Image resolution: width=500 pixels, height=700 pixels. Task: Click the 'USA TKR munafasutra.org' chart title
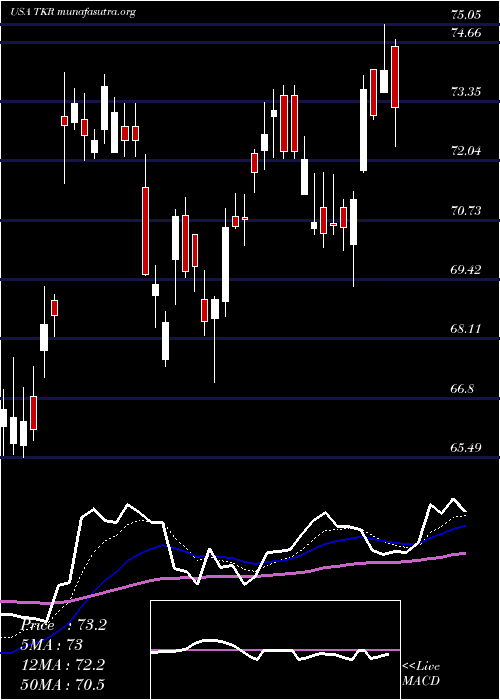click(72, 12)
